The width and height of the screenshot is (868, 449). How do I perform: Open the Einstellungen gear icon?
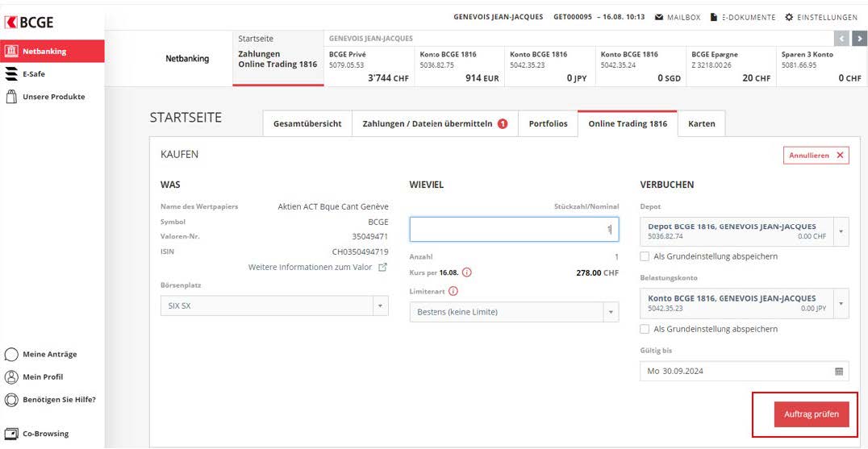tap(789, 17)
